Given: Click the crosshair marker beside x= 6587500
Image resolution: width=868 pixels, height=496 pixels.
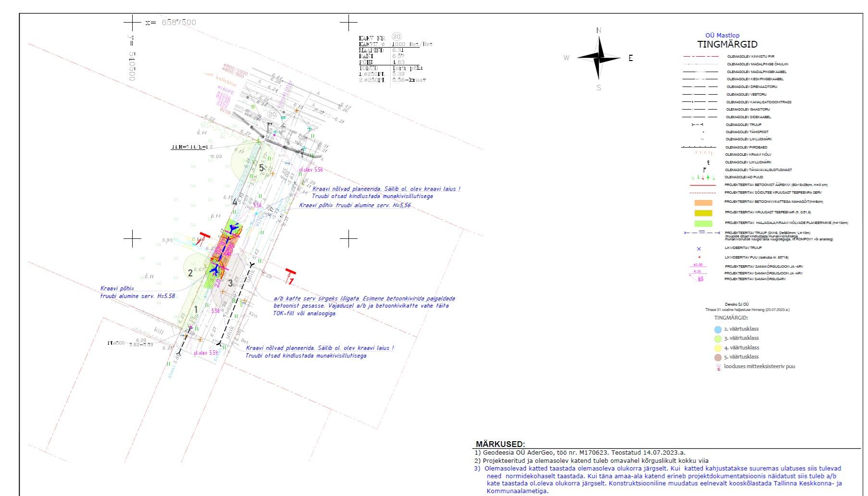Looking at the screenshot, I should click(132, 23).
